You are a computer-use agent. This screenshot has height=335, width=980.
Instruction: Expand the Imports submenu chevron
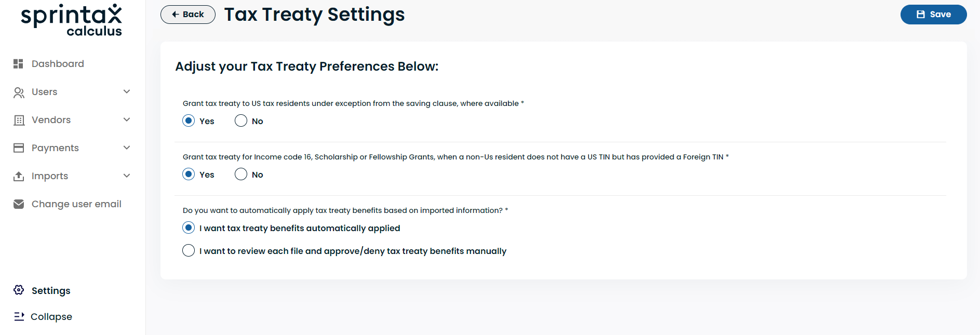(127, 176)
